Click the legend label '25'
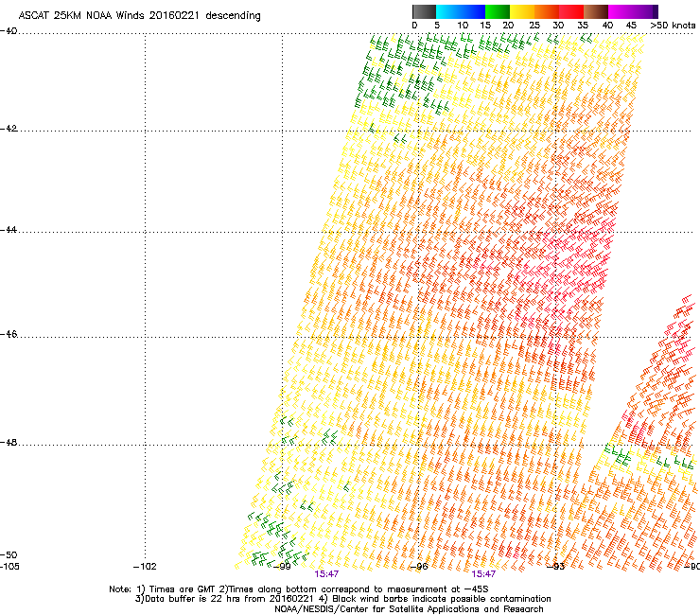Image resolution: width=700 pixels, height=615 pixels. pos(534,26)
